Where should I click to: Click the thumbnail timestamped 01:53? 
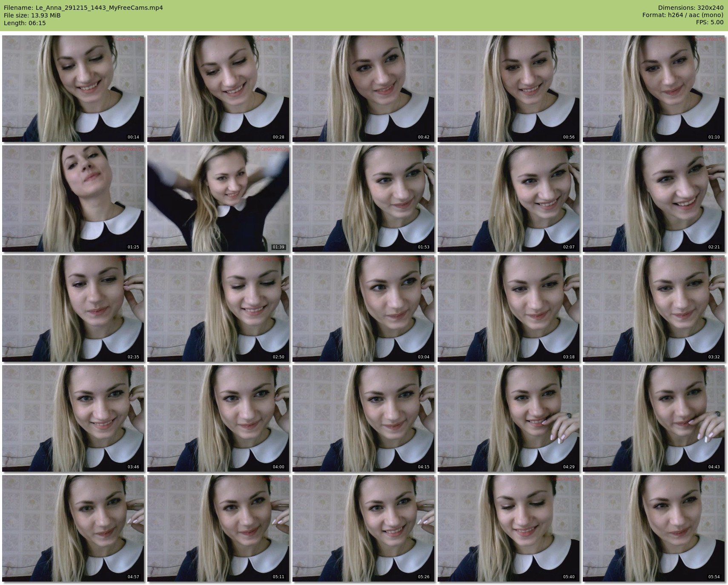click(363, 199)
